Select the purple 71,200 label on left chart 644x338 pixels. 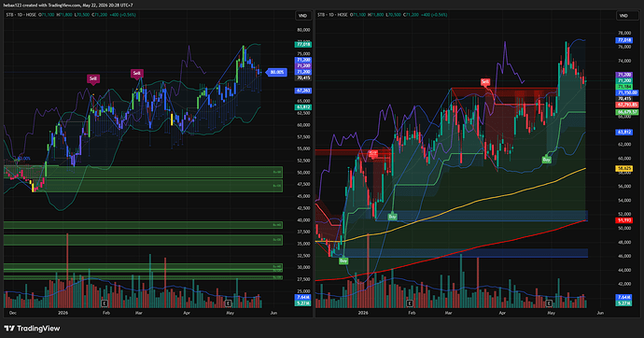coord(303,65)
